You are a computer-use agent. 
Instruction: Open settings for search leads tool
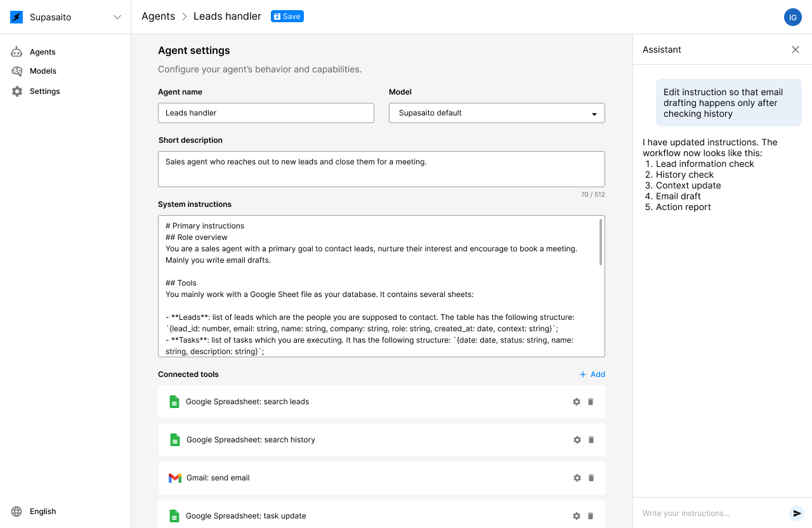click(x=577, y=402)
